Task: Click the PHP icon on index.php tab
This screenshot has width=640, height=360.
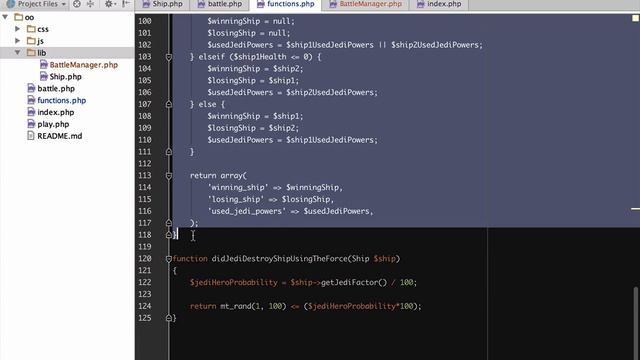Action: click(420, 4)
